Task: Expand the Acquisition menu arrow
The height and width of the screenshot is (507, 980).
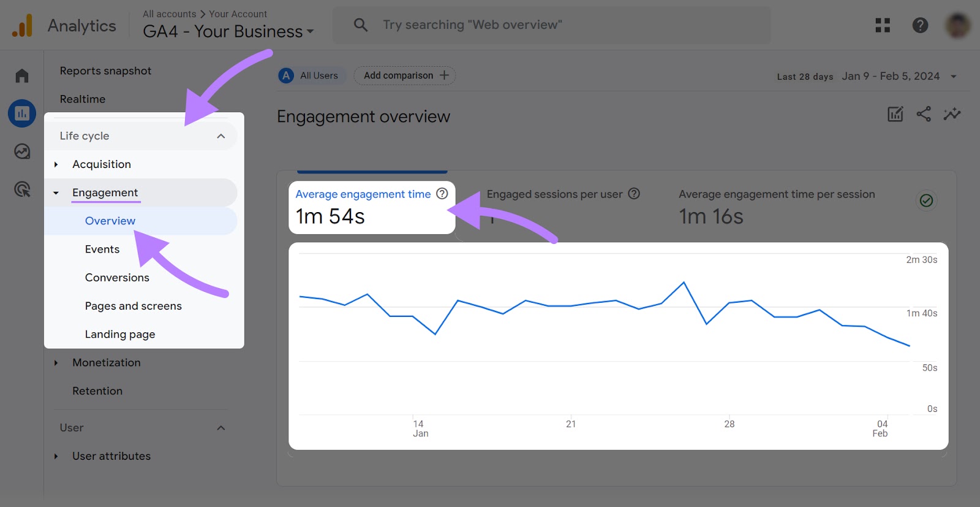Action: click(56, 164)
